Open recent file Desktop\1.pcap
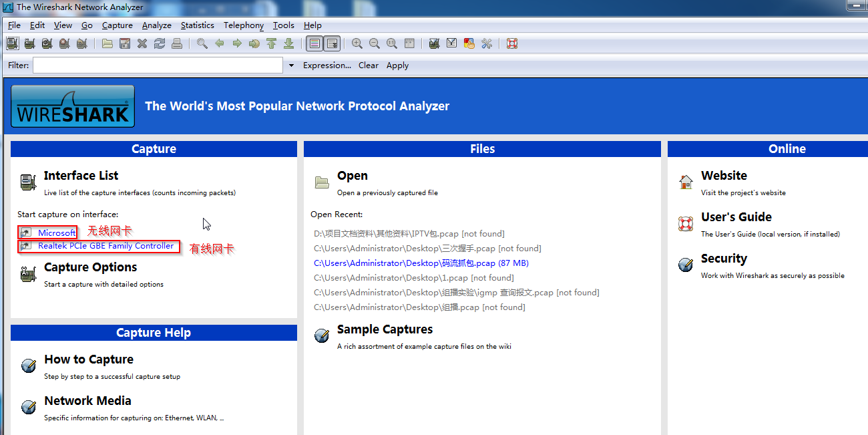The width and height of the screenshot is (868, 435). click(414, 278)
